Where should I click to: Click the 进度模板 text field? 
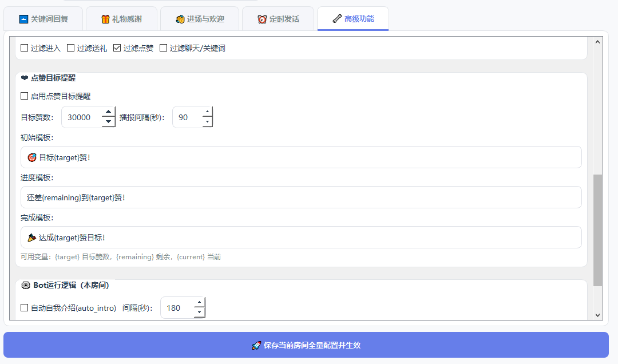(x=301, y=197)
